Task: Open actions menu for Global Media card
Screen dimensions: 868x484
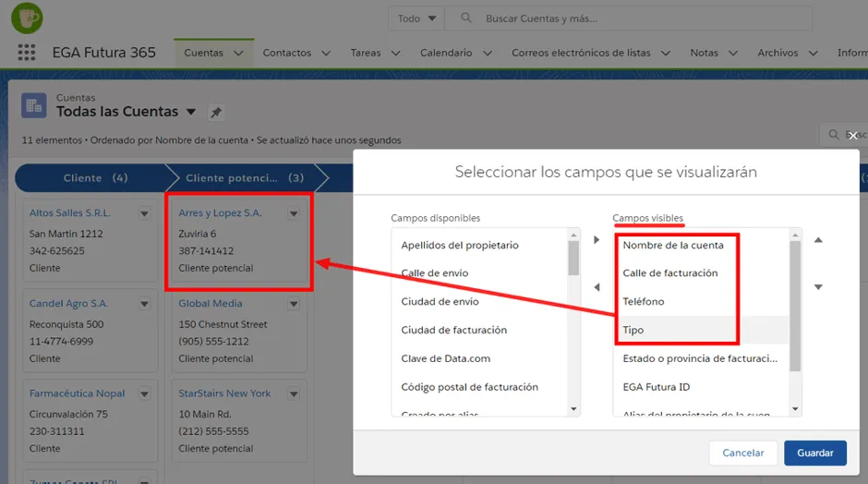Action: coord(294,304)
